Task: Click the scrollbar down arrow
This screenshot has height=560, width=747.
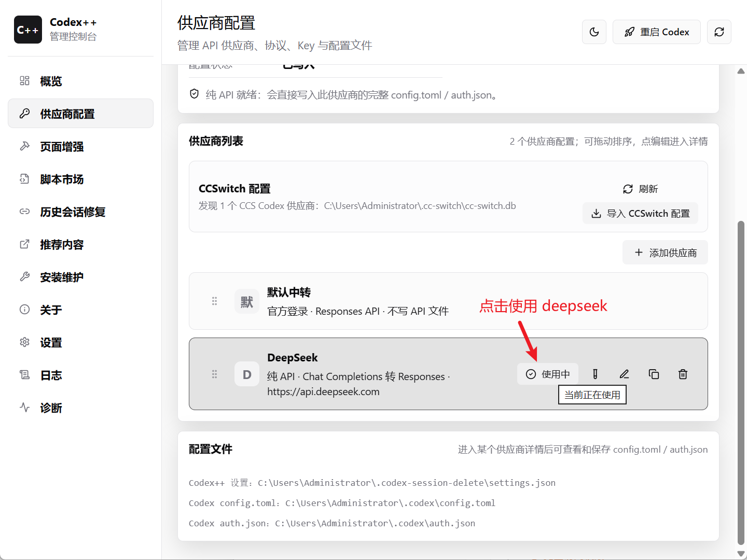Action: (x=741, y=554)
